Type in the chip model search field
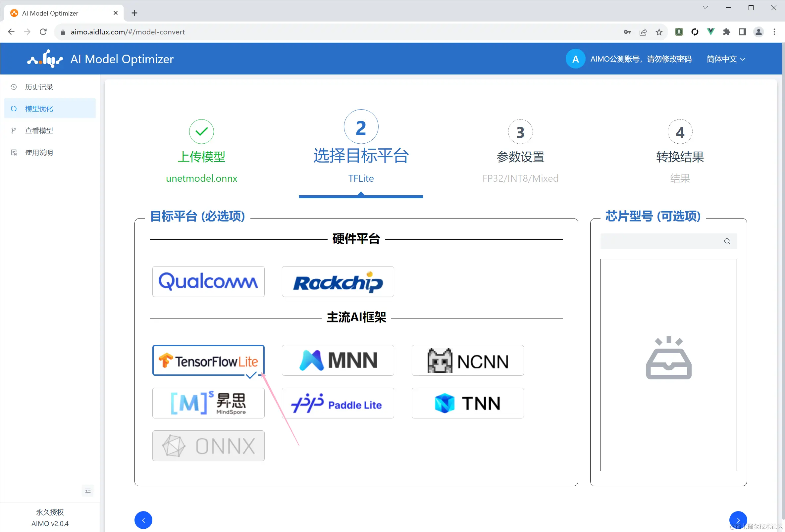The height and width of the screenshot is (532, 785). tap(659, 241)
